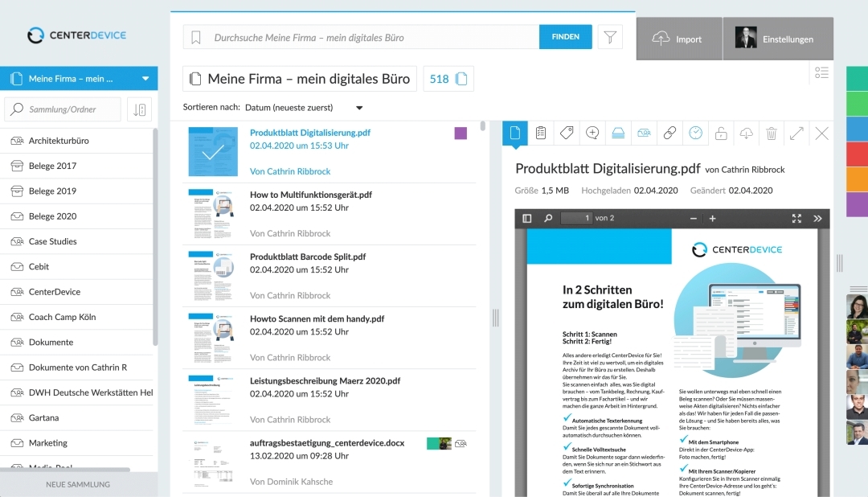Click the CenterDevice logo

[77, 35]
